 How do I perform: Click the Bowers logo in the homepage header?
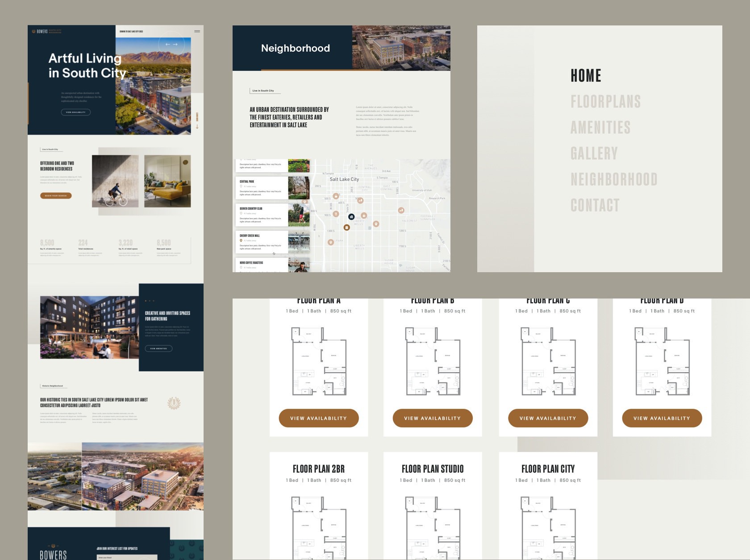coord(46,31)
